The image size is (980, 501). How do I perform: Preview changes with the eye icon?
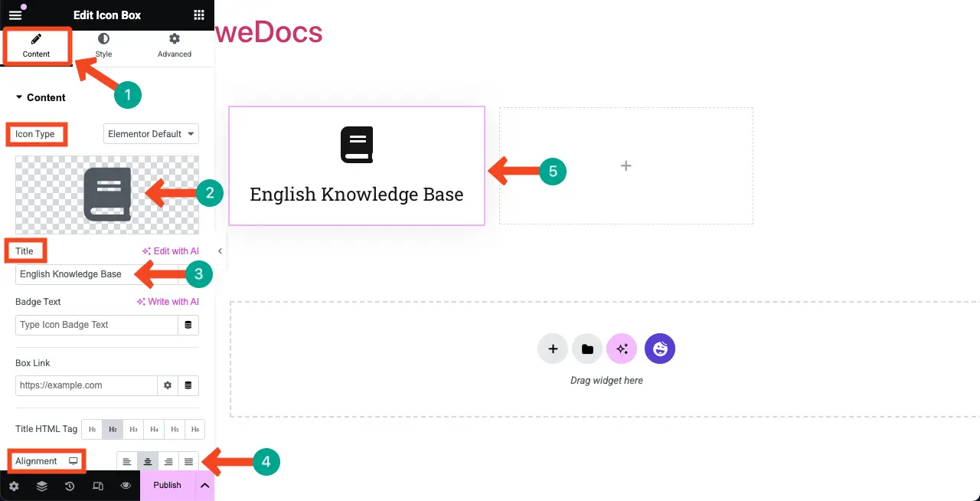[x=126, y=486]
